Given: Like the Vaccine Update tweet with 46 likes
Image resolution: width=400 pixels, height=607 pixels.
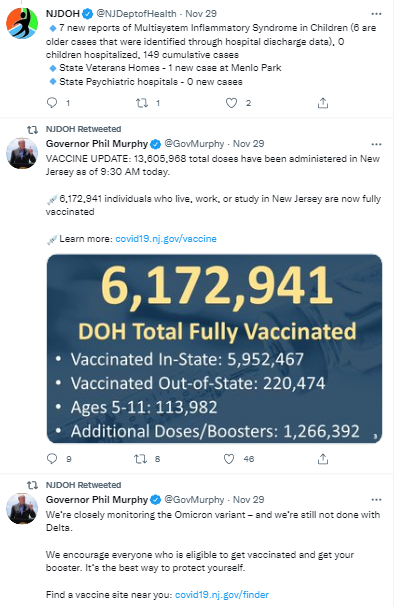Looking at the screenshot, I should [229, 459].
